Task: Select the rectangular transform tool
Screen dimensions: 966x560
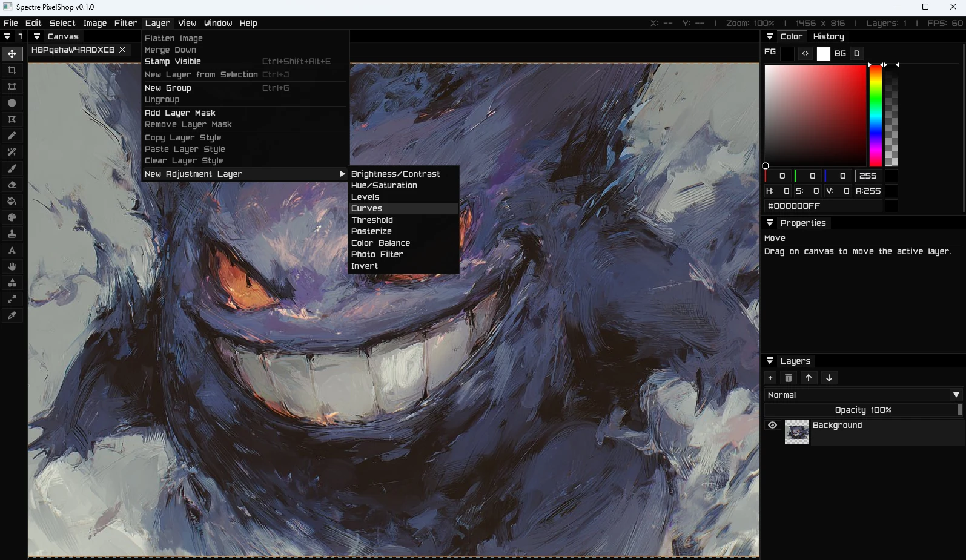Action: click(x=12, y=87)
